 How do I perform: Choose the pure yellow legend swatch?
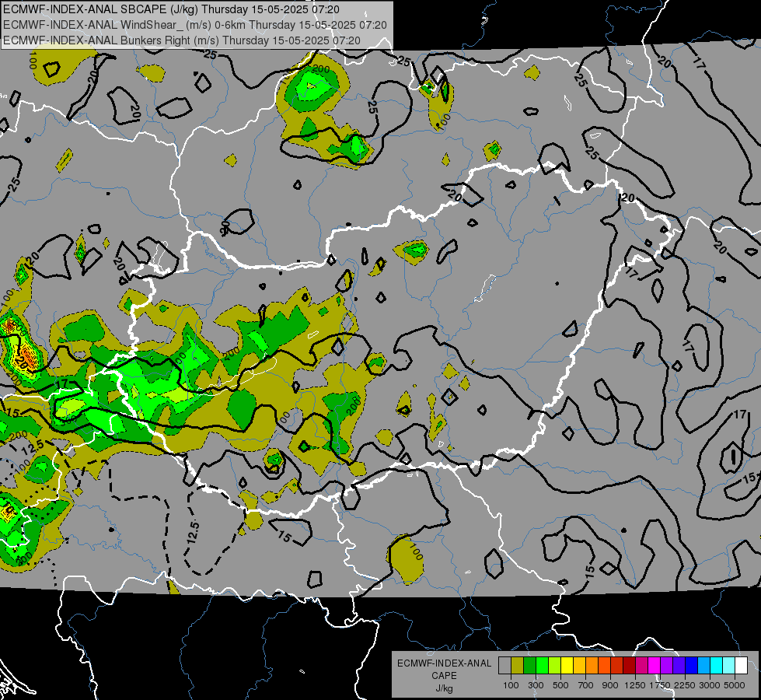(567, 665)
